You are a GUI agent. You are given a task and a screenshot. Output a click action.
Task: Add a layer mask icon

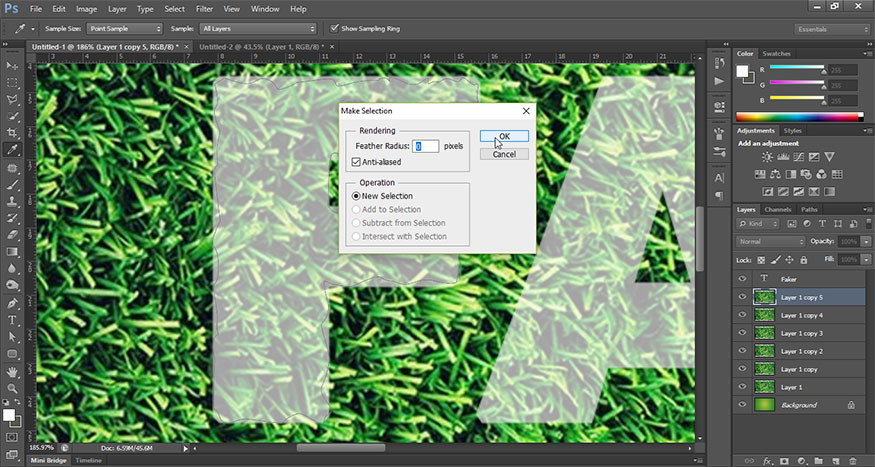click(x=784, y=461)
